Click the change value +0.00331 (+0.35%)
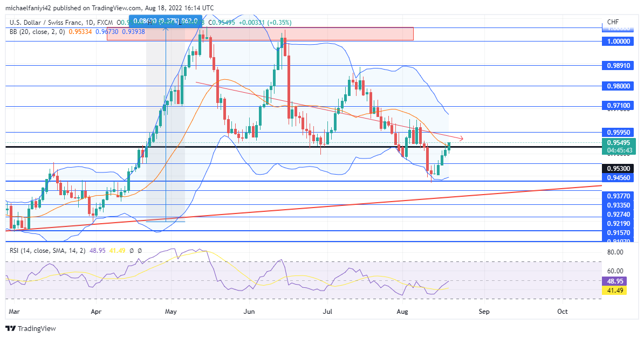Image resolution: width=644 pixels, height=338 pixels. click(x=265, y=23)
